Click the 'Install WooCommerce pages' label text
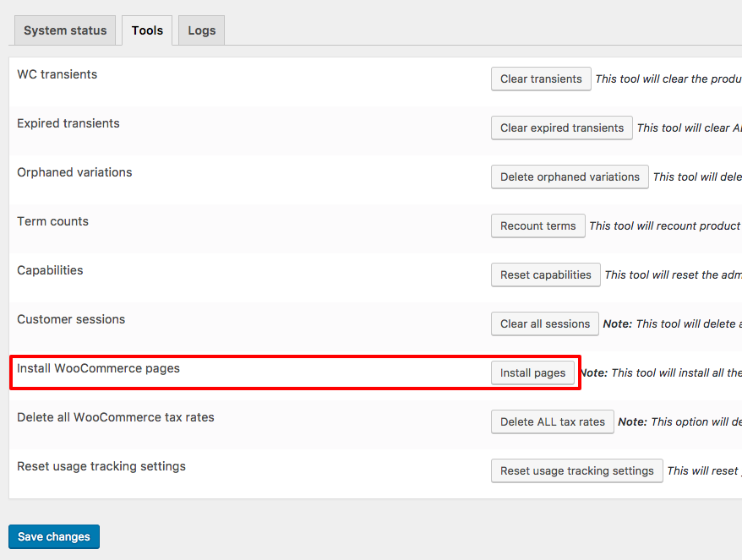The height and width of the screenshot is (560, 742). [x=98, y=368]
